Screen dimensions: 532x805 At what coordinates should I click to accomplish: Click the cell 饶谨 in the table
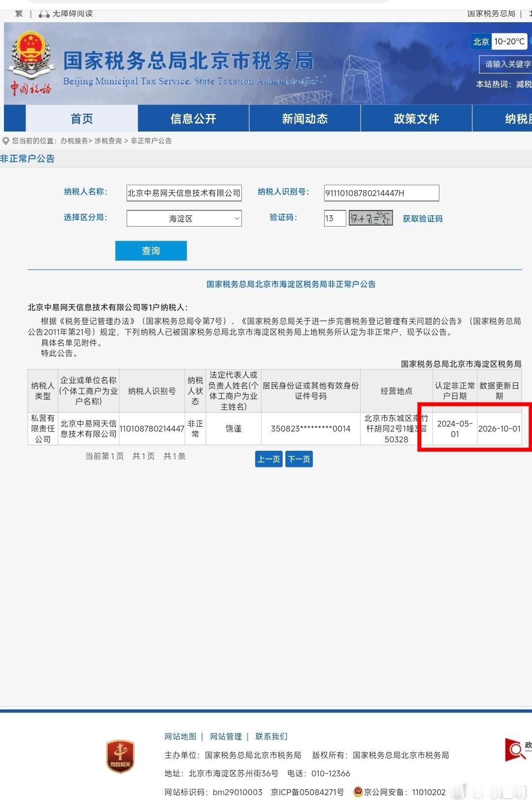pos(233,429)
